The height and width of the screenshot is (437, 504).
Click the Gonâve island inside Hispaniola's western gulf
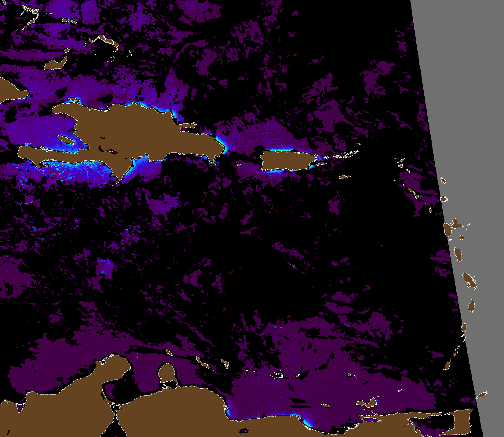coord(65,140)
